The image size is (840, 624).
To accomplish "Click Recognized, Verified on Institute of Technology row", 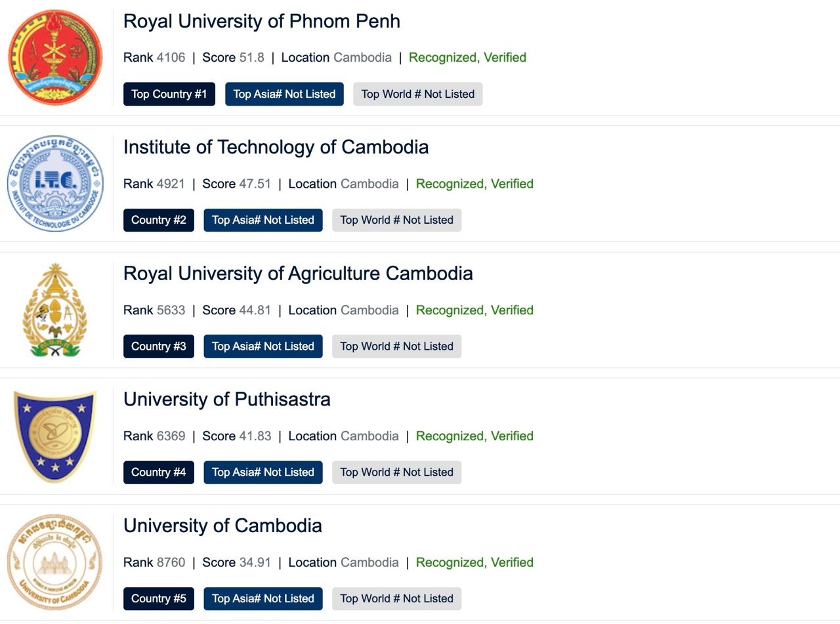I will click(x=474, y=184).
